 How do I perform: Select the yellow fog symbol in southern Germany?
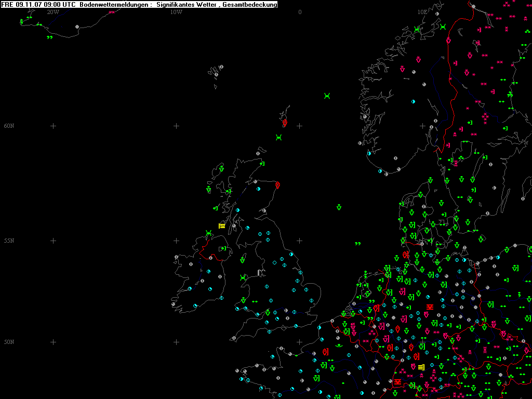pyautogui.click(x=421, y=367)
